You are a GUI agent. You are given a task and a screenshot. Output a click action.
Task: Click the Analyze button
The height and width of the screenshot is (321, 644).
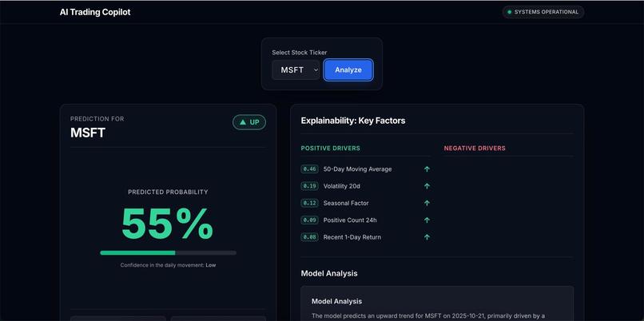348,69
